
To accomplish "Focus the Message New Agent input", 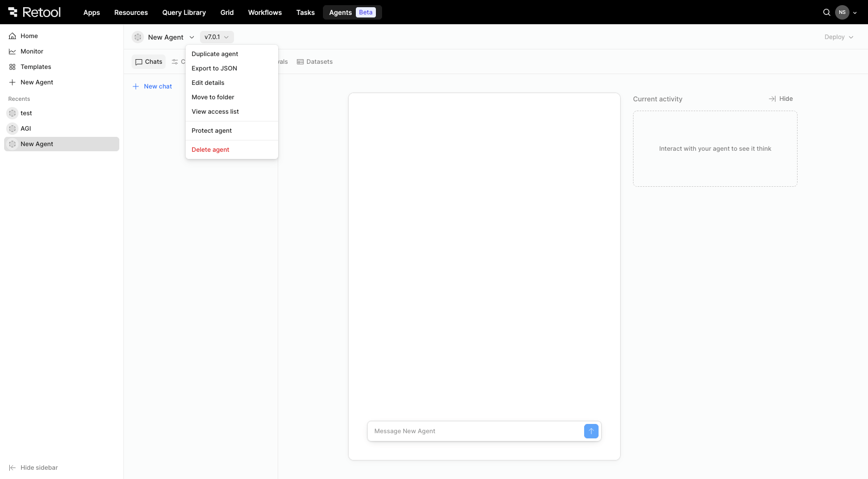I will click(476, 431).
